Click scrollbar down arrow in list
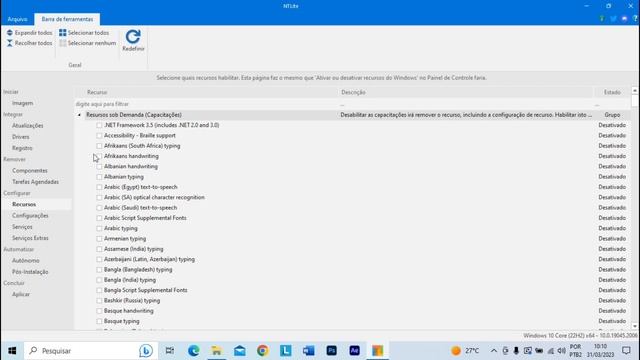 point(635,326)
